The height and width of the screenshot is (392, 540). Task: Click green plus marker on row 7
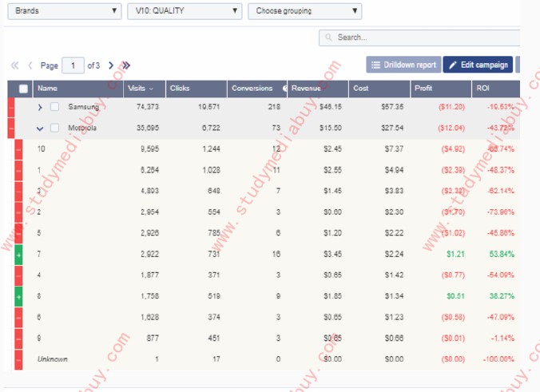tap(18, 255)
